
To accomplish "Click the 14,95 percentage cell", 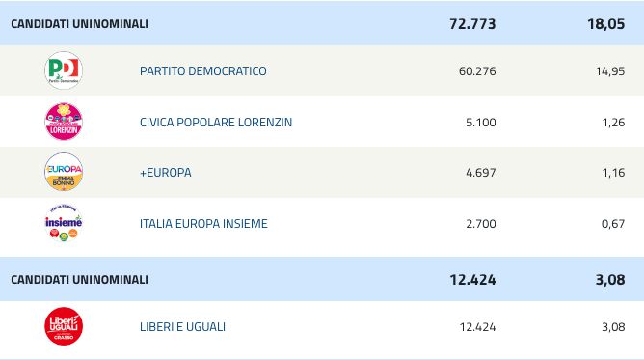I will pos(610,71).
